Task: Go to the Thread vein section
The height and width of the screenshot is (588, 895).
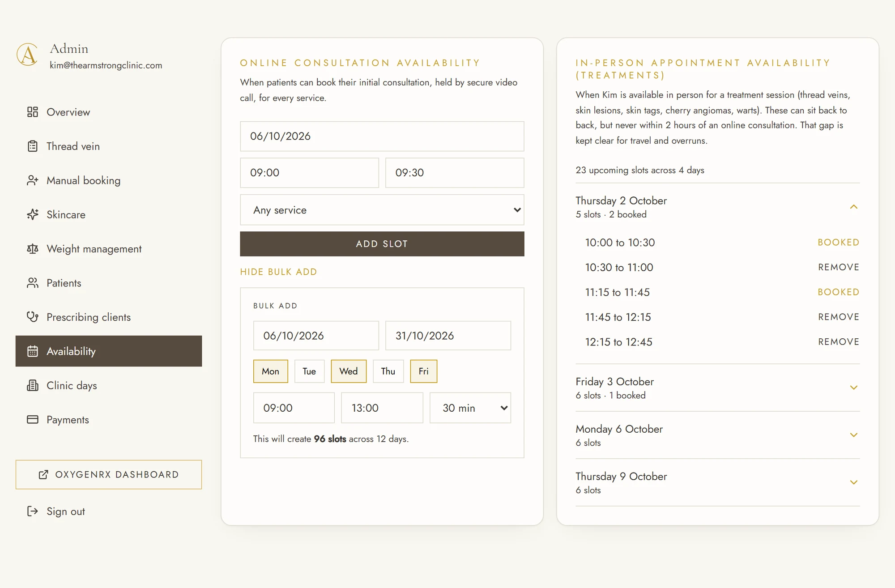Action: [x=73, y=146]
